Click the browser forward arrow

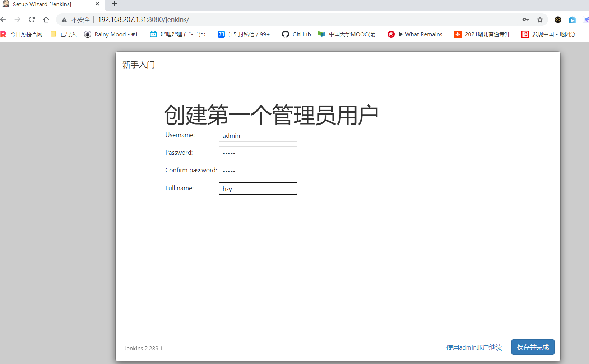click(x=17, y=19)
